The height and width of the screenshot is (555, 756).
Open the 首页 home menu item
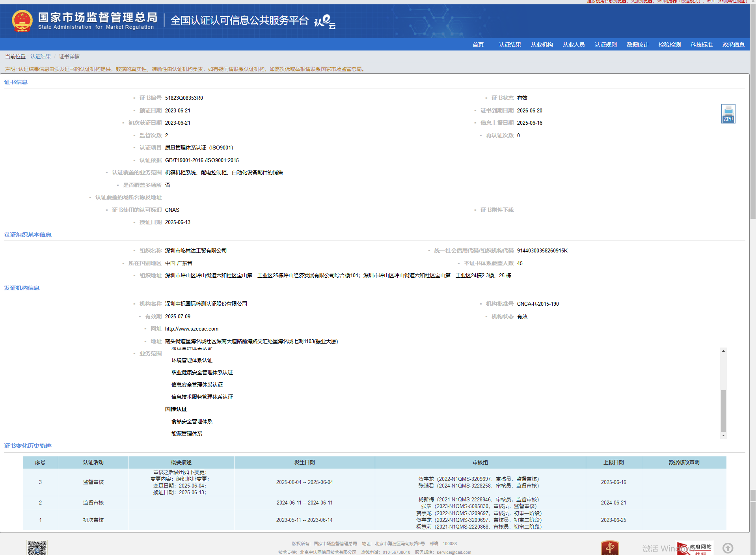click(478, 45)
